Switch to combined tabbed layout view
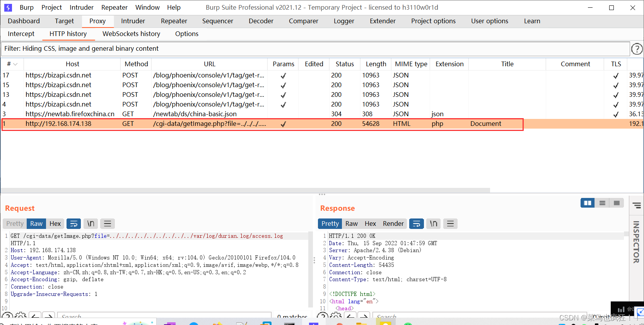The image size is (644, 325). click(617, 203)
